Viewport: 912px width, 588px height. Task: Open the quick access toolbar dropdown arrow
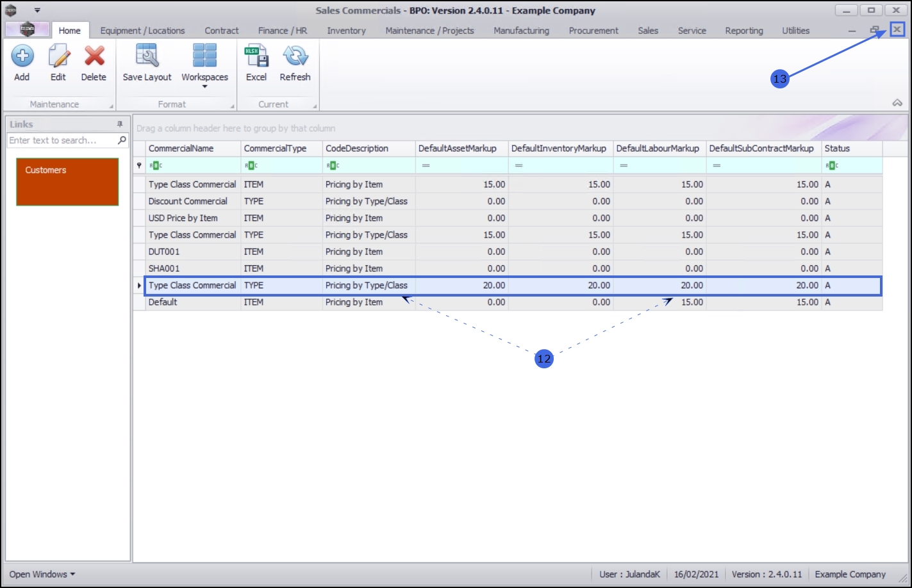point(37,10)
